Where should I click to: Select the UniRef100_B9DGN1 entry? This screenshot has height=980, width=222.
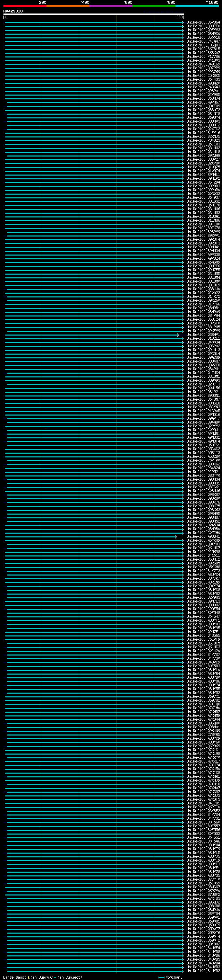[x=203, y=396]
